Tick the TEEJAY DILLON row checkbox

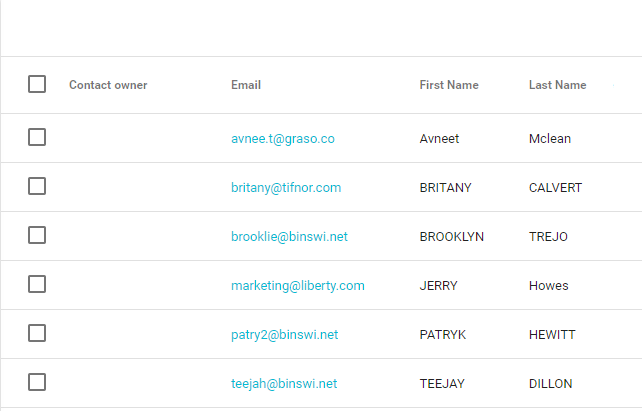pyautogui.click(x=37, y=382)
